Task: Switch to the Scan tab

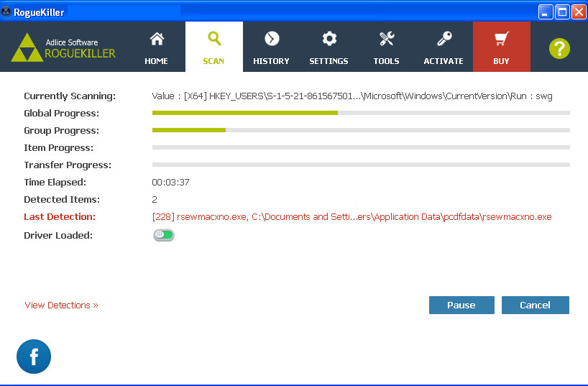Action: pyautogui.click(x=213, y=47)
